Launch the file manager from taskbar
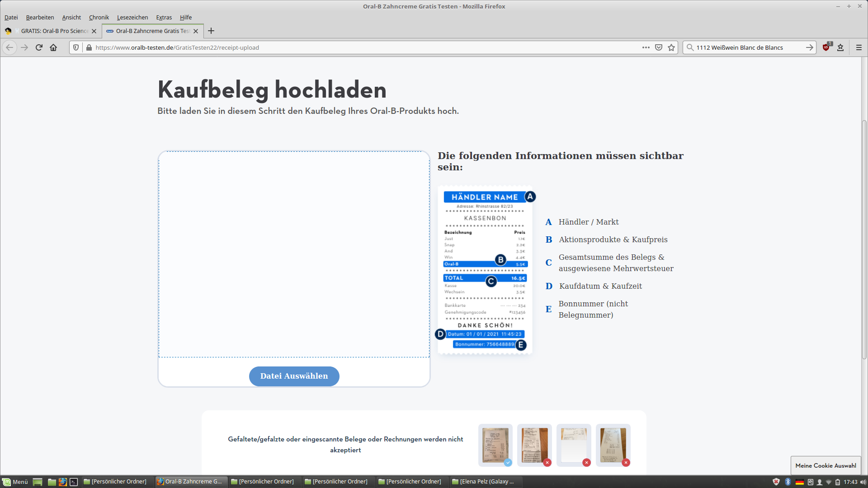Viewport: 868px width, 488px height. 52,482
